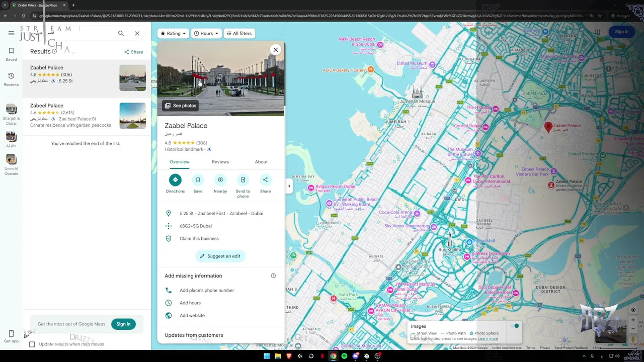
Task: Click the Results info icon
Action: coord(54,51)
